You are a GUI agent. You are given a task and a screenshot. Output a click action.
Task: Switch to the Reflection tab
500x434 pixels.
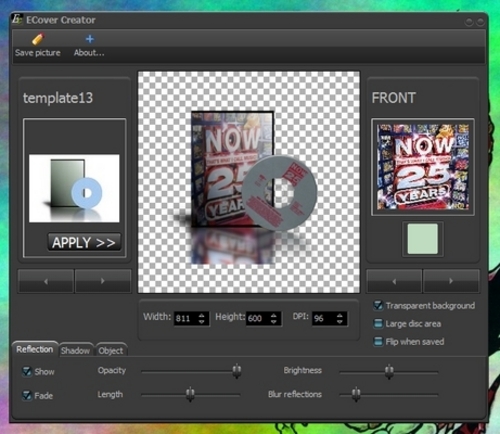(35, 349)
